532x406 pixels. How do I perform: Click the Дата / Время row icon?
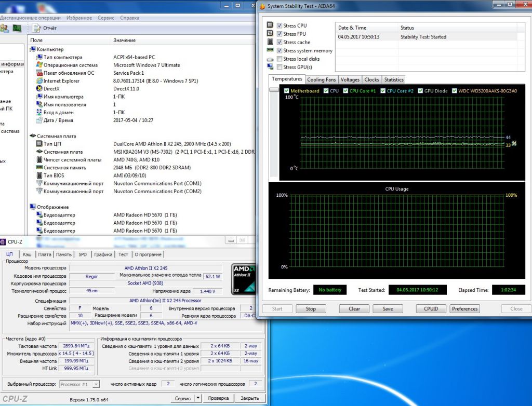pyautogui.click(x=39, y=120)
